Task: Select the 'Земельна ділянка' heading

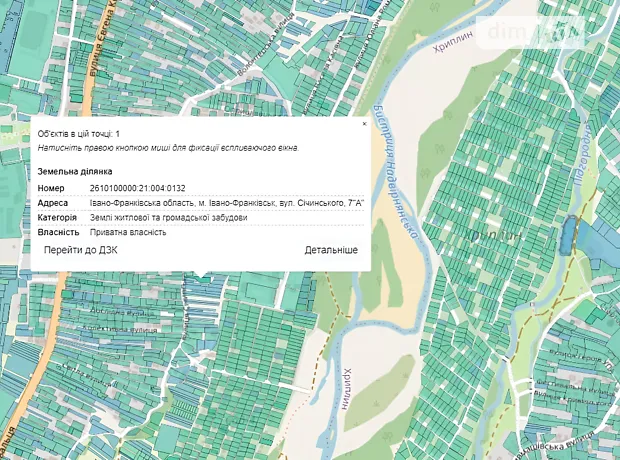Action: tap(75, 172)
